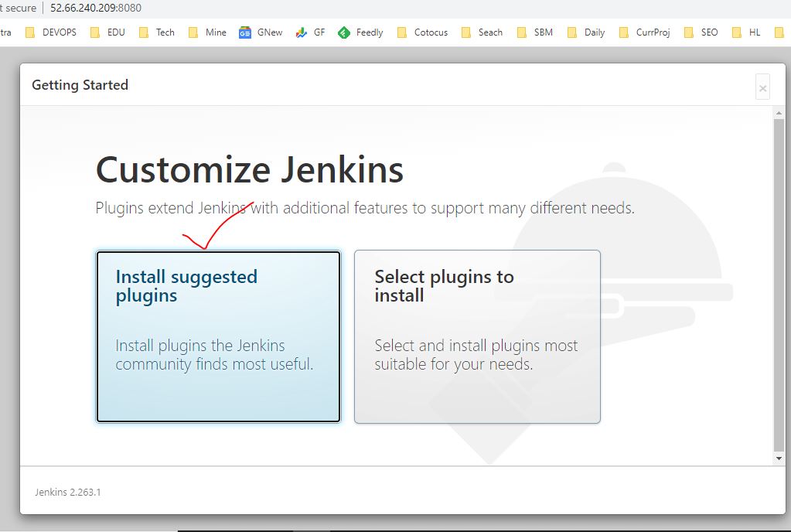Open the EDU bookmark folder
791x532 pixels.
pyautogui.click(x=107, y=32)
